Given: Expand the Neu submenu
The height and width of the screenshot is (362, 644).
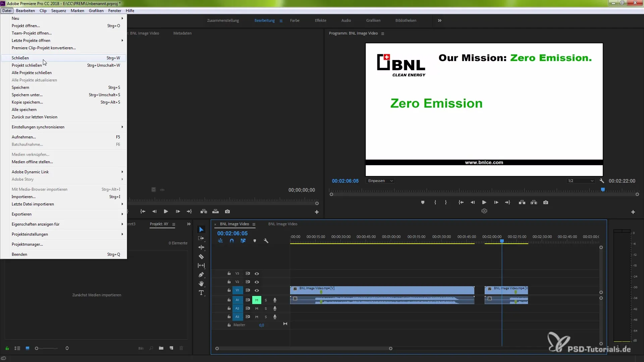Looking at the screenshot, I should click(x=64, y=18).
